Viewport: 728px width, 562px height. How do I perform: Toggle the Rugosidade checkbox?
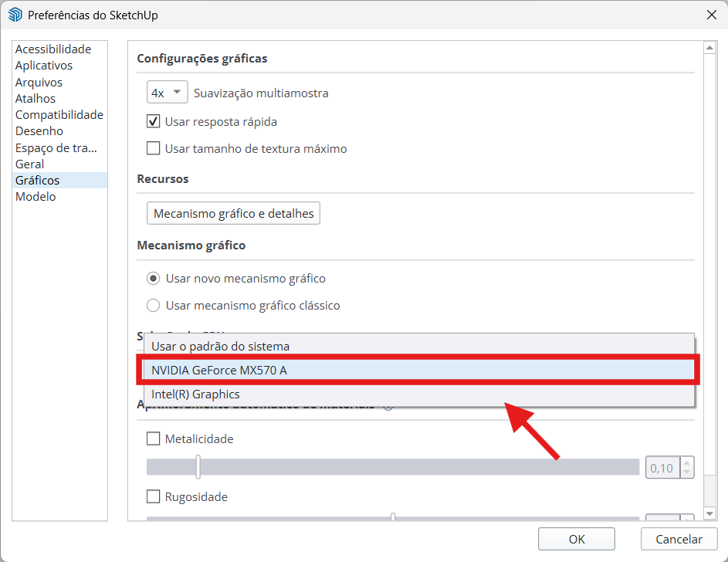point(153,496)
